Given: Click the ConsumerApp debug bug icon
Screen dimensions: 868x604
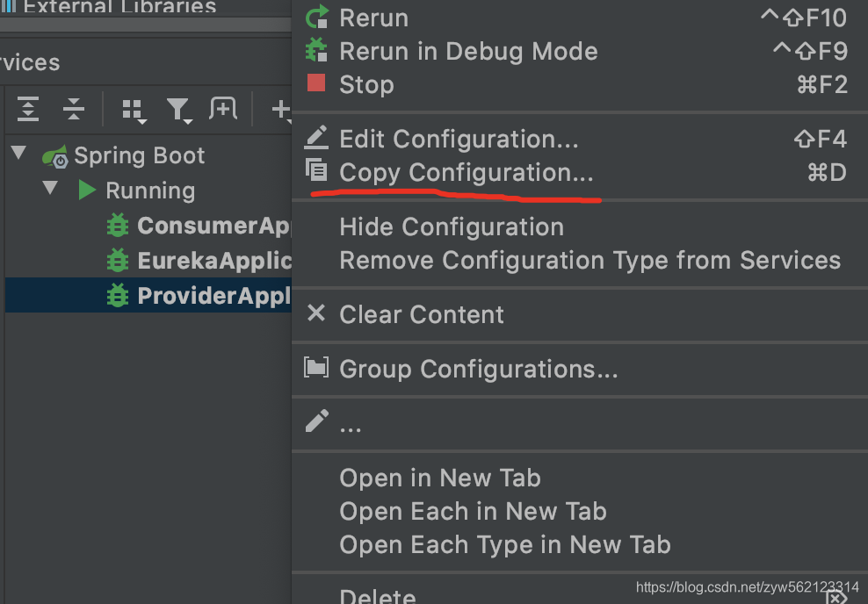Looking at the screenshot, I should point(118,225).
